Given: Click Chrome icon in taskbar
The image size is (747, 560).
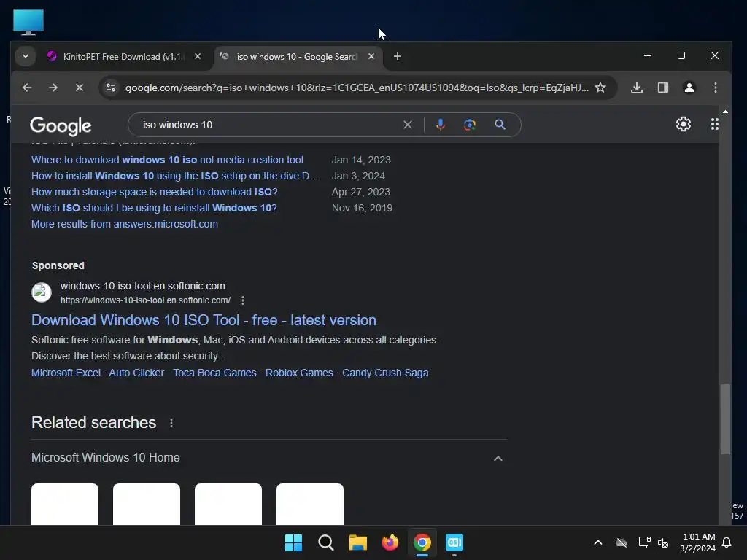Looking at the screenshot, I should tap(422, 542).
